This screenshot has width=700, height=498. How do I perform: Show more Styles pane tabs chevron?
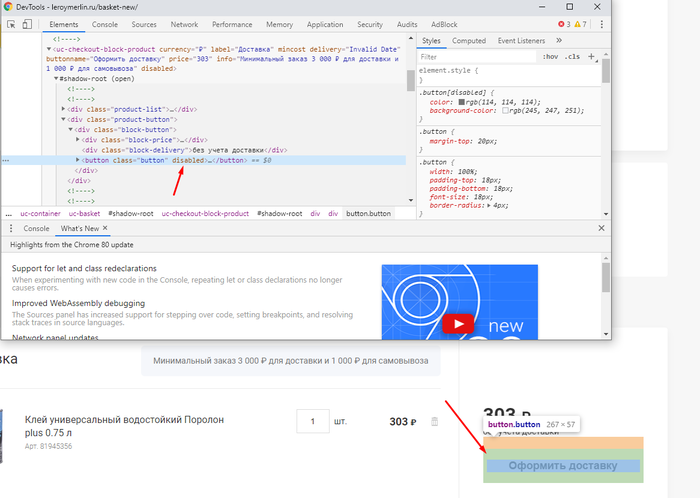[x=558, y=41]
